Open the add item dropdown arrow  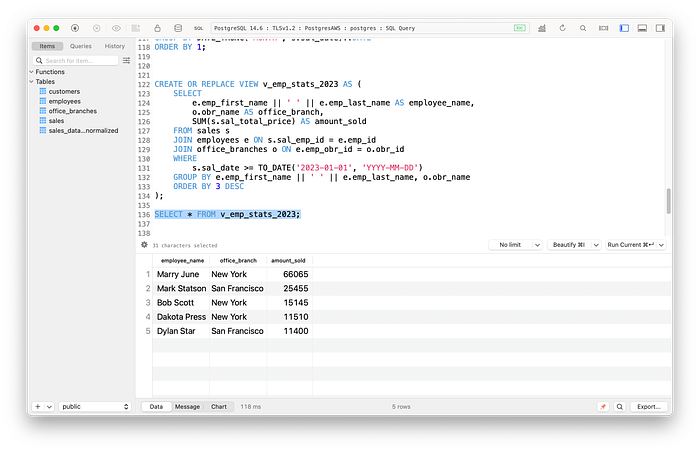click(49, 407)
